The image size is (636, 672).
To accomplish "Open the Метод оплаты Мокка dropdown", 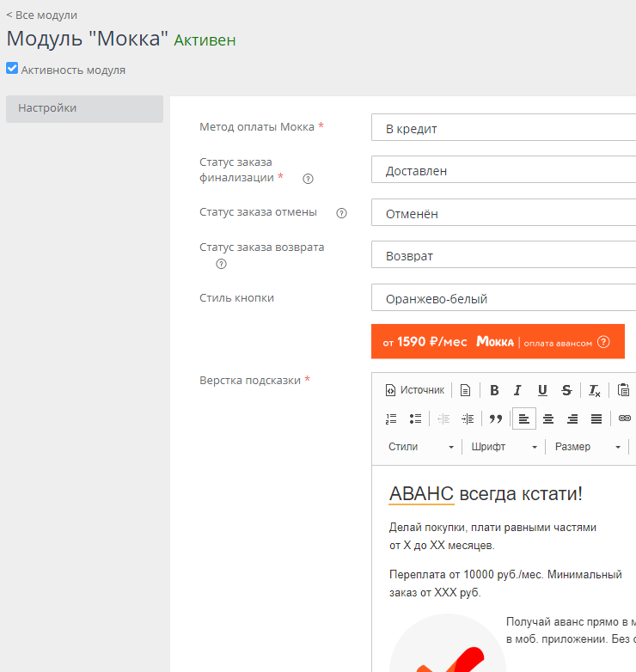I will pos(504,128).
